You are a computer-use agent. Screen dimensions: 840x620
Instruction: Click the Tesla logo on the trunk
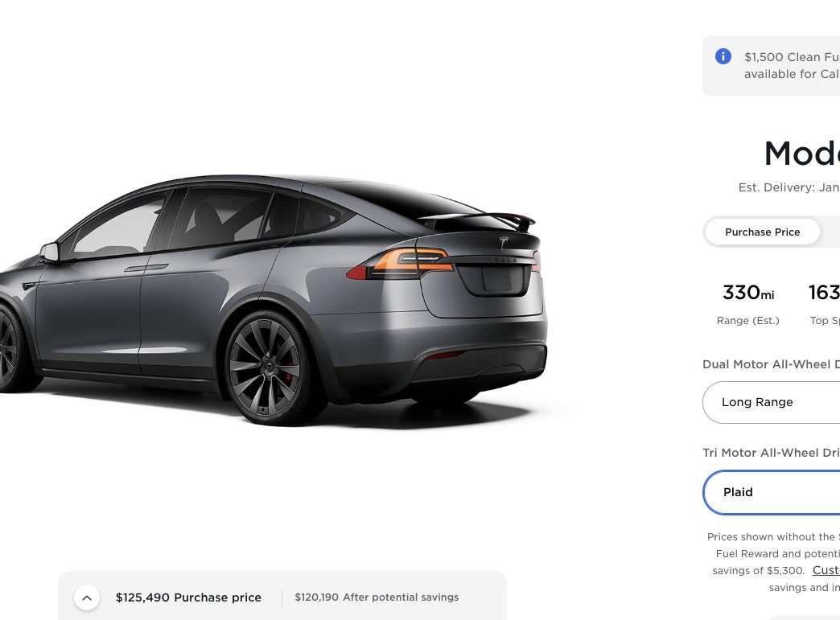[504, 243]
